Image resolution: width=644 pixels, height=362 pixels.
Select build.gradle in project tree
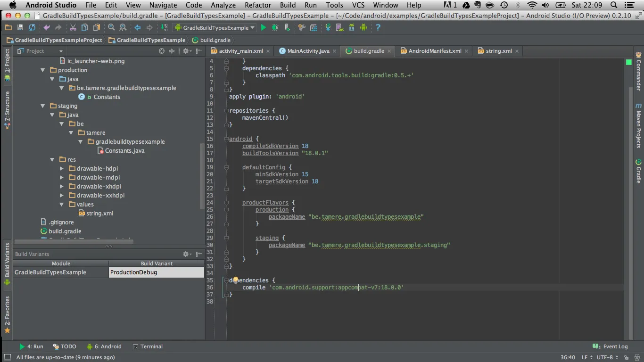(x=61, y=231)
